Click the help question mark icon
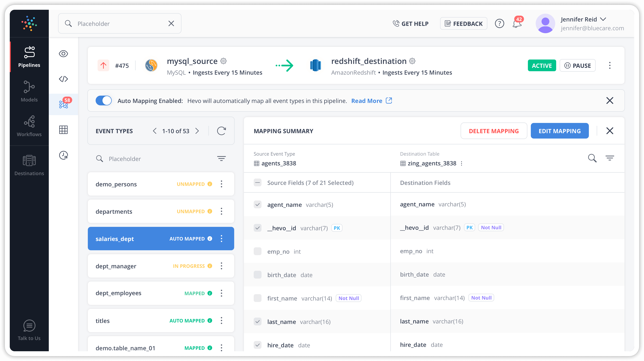Screen dimensions: 644x361 pyautogui.click(x=499, y=24)
